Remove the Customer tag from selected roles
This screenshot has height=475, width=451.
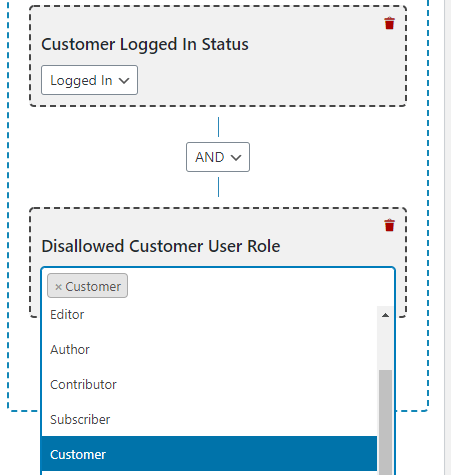point(58,287)
